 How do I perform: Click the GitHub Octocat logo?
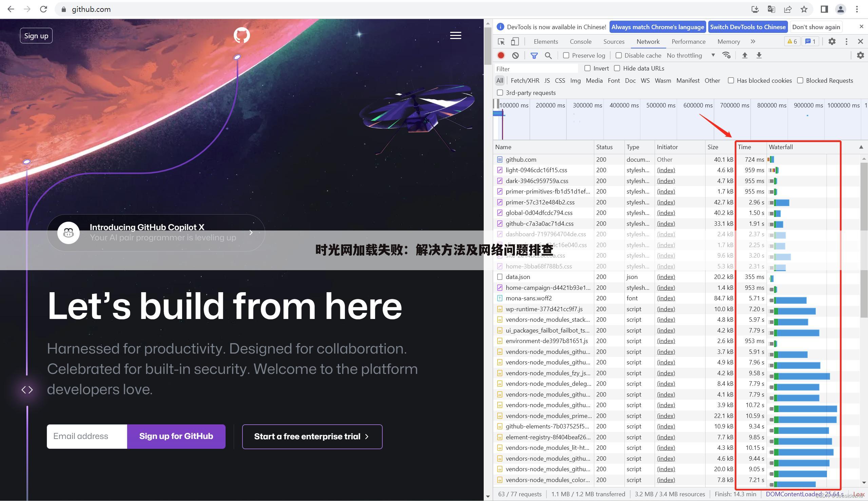point(242,35)
